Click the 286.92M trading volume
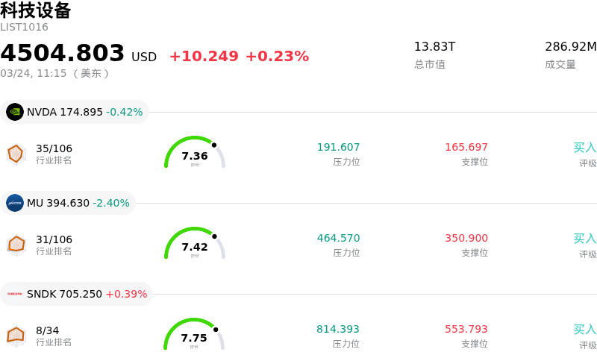This screenshot has width=597, height=364. (570, 47)
